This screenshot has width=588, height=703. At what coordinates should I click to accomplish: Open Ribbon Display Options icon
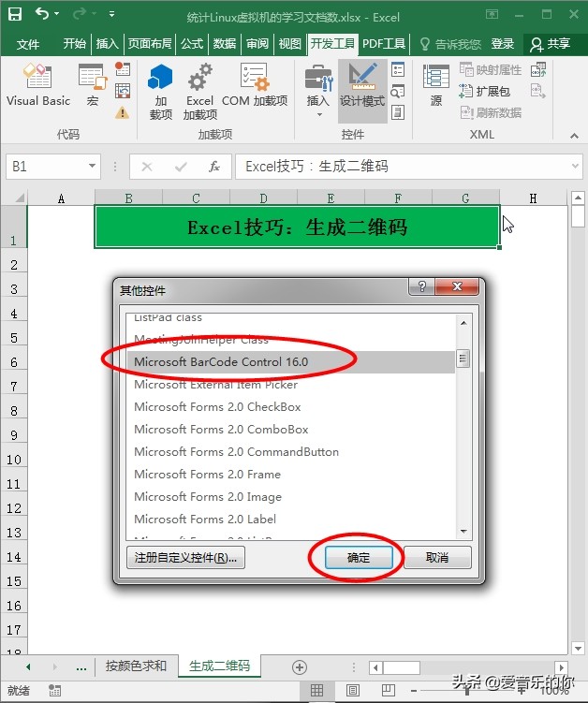point(492,14)
